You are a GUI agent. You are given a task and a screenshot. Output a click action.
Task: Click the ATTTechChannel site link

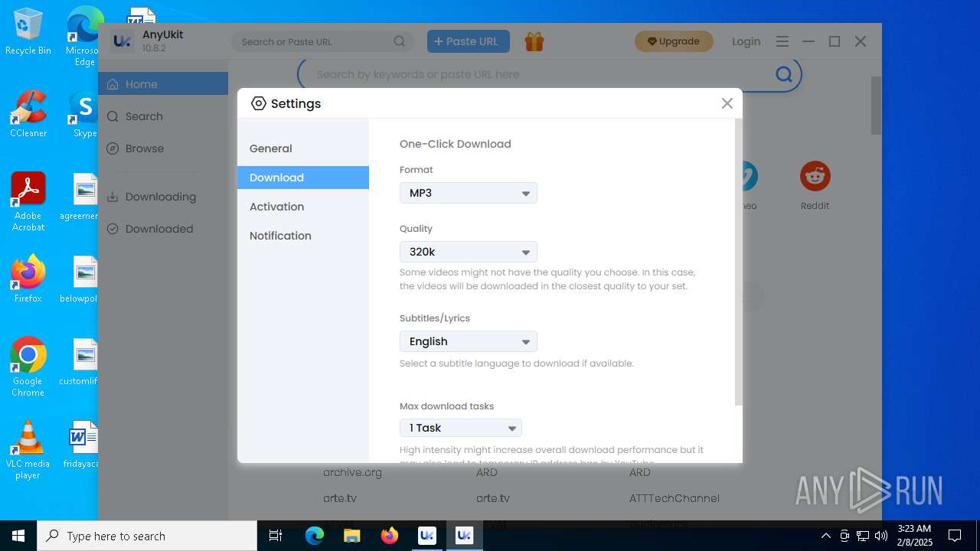click(674, 498)
